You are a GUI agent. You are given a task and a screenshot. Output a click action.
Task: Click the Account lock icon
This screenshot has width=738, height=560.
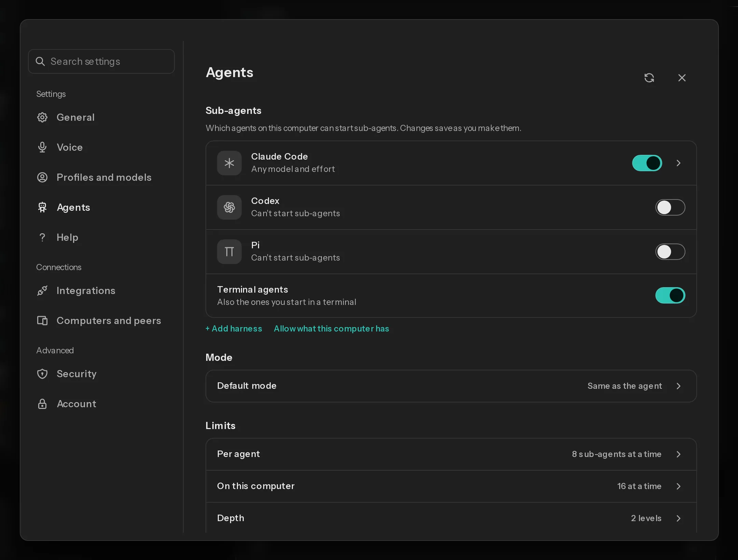point(42,404)
